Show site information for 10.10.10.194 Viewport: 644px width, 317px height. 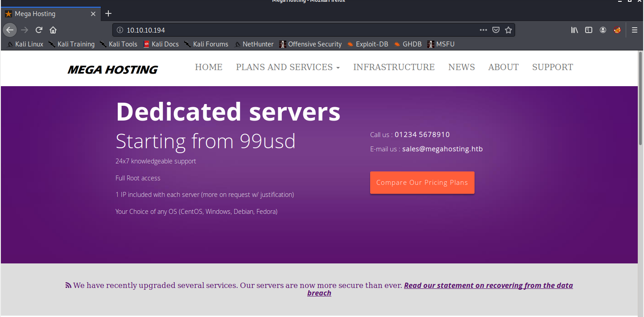pos(120,30)
